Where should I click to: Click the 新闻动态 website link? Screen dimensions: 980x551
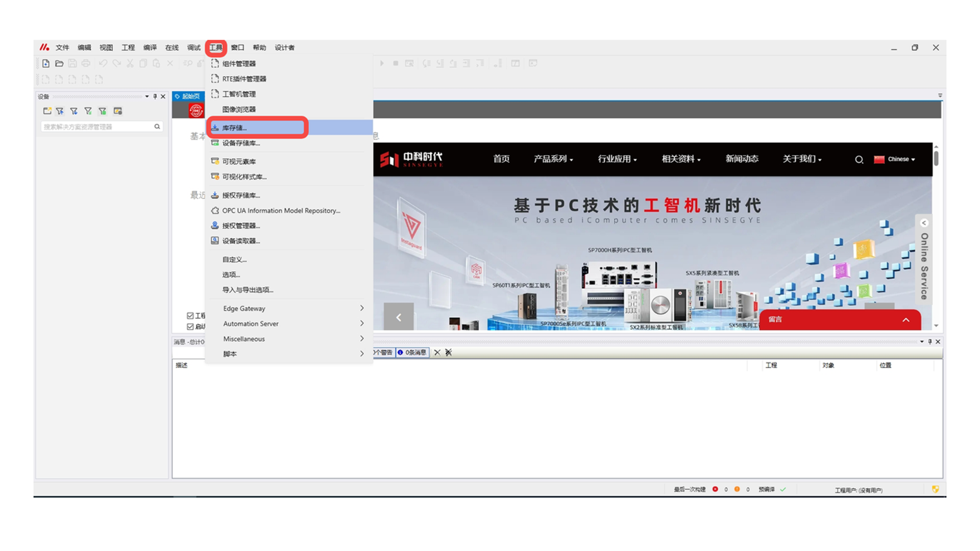pos(742,159)
